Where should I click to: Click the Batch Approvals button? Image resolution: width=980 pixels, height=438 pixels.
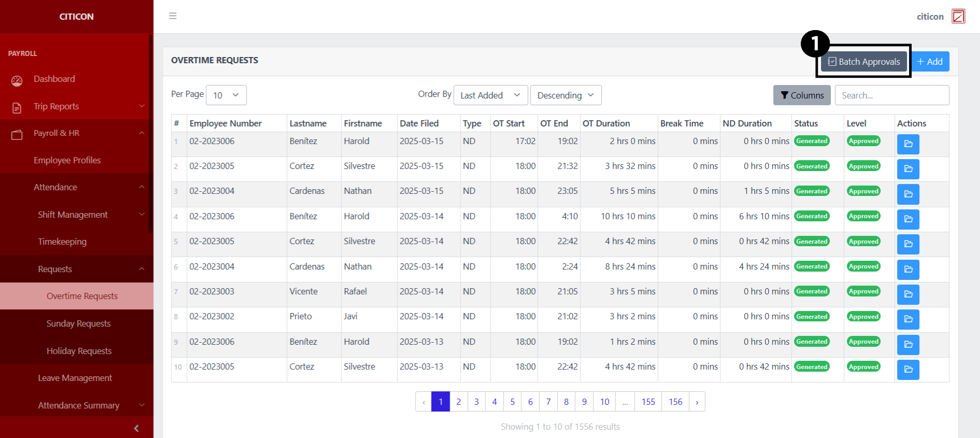(863, 62)
